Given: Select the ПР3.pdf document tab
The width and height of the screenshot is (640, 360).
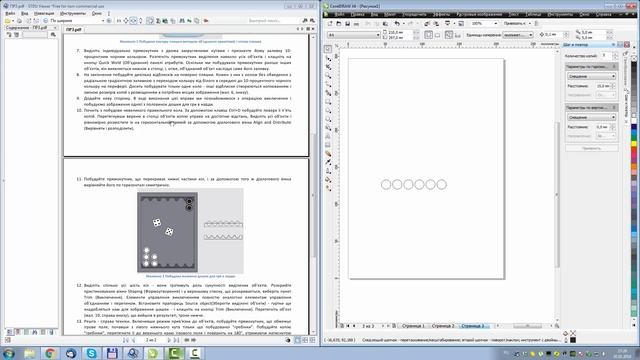Looking at the screenshot, I should pyautogui.click(x=74, y=29).
